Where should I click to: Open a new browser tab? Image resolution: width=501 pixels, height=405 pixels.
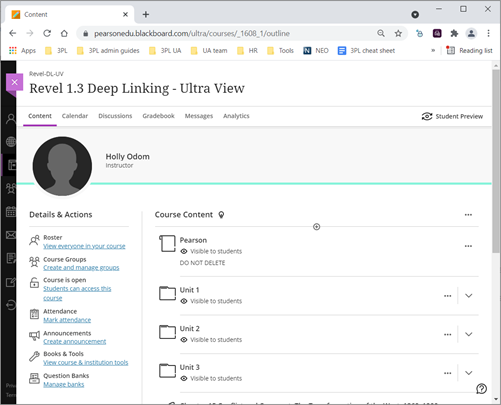(146, 14)
